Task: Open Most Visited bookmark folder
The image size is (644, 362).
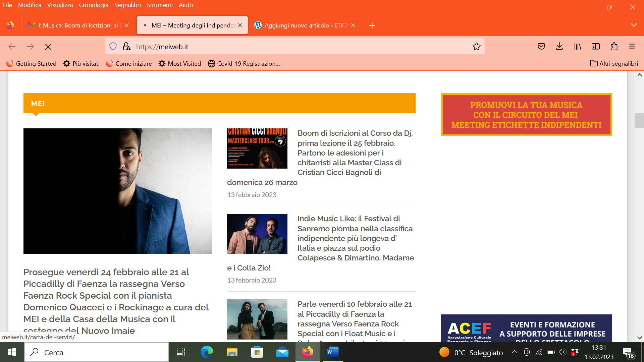Action: (180, 64)
